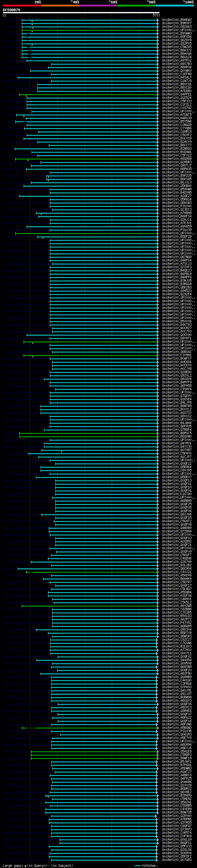
Task: Open hit UniRef100_B8MSC5
Action: pos(177,433)
